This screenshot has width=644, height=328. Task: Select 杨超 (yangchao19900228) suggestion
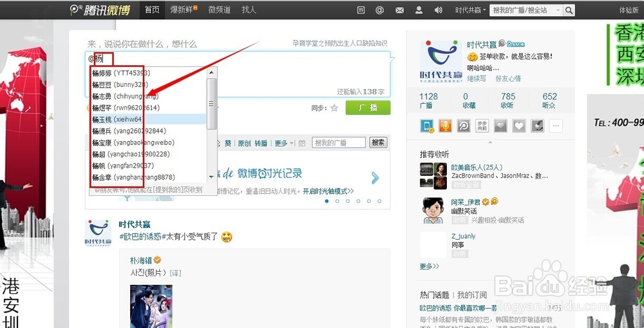(148, 154)
